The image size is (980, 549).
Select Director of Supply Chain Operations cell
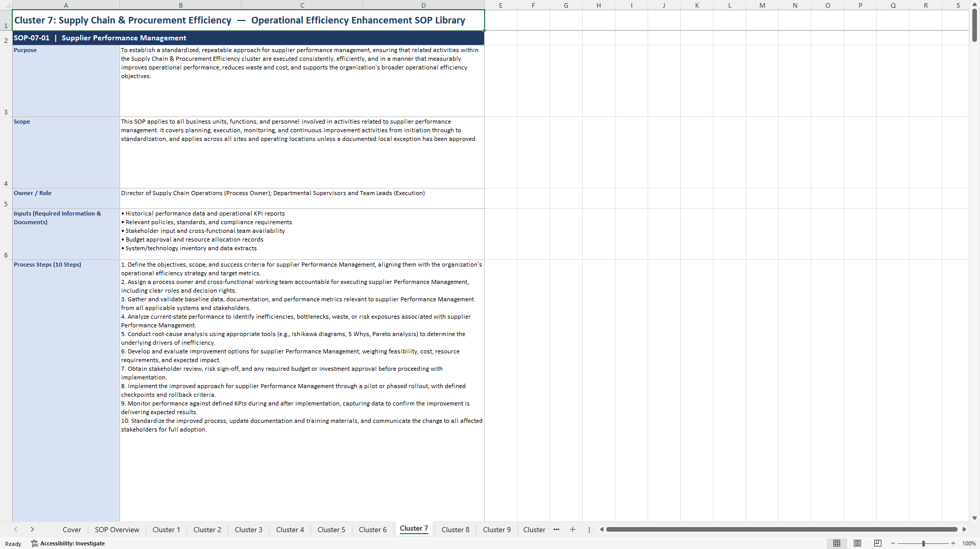tap(302, 198)
